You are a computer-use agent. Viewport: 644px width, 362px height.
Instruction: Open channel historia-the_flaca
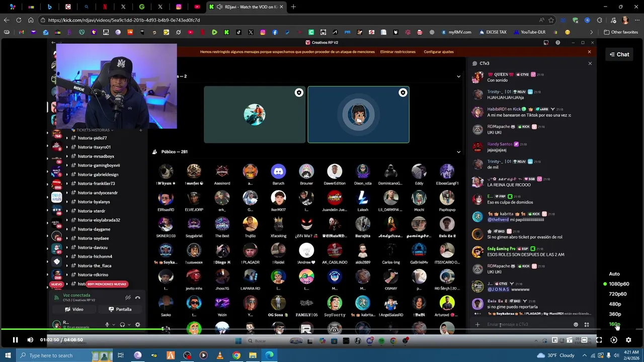coord(95,265)
